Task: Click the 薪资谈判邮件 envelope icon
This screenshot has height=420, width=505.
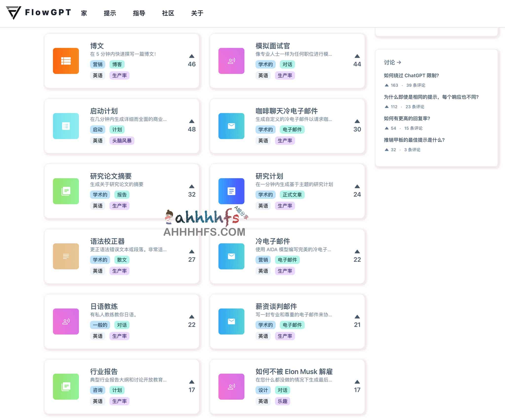Action: (x=231, y=321)
